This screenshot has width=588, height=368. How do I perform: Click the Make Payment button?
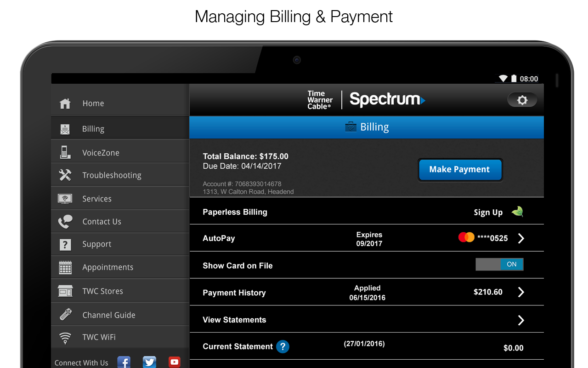460,170
